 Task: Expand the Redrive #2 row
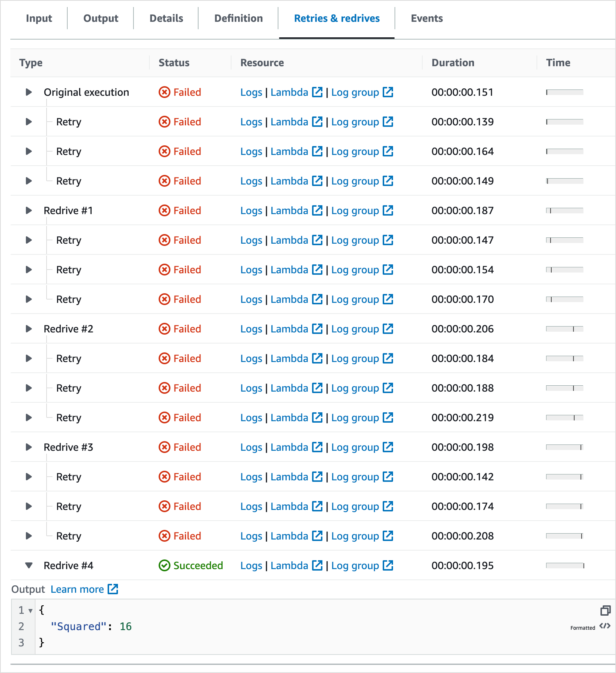pyautogui.click(x=28, y=329)
